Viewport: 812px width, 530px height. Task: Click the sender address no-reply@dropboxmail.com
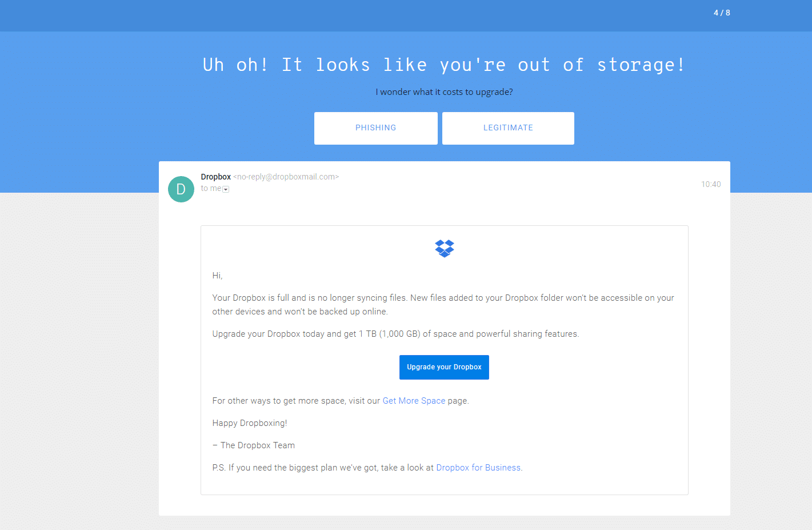click(x=286, y=177)
